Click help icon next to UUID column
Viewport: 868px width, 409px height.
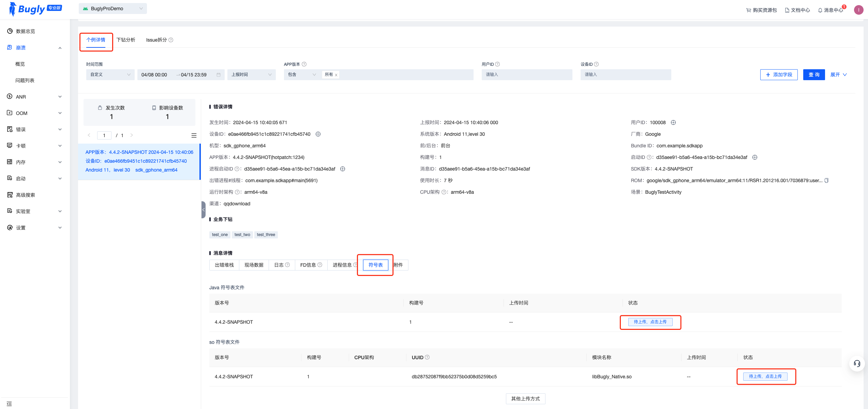point(427,357)
